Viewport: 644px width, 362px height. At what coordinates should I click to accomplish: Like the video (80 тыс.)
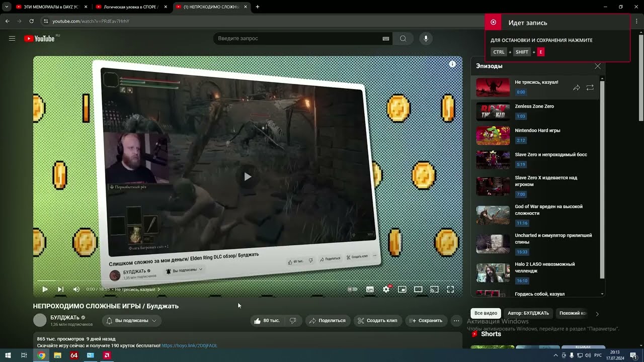tap(267, 321)
